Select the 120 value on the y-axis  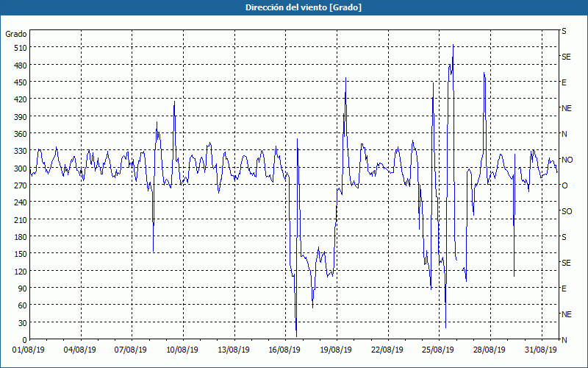(x=21, y=271)
